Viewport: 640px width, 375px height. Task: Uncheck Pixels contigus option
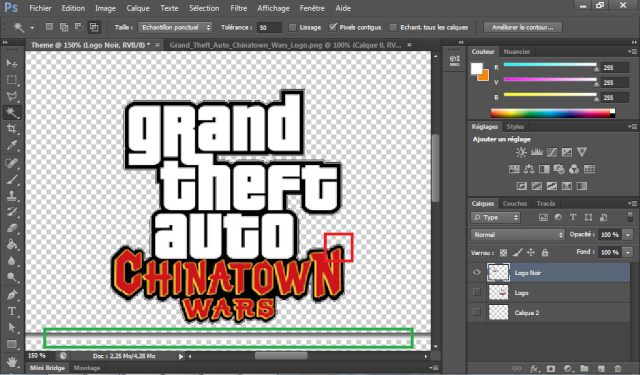[x=333, y=27]
